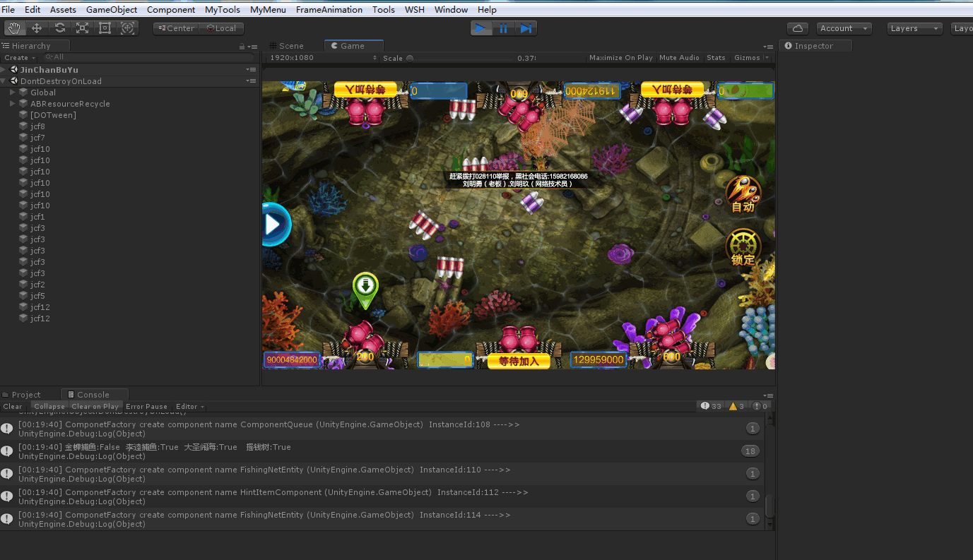
Task: Click the Play button
Action: [x=480, y=28]
